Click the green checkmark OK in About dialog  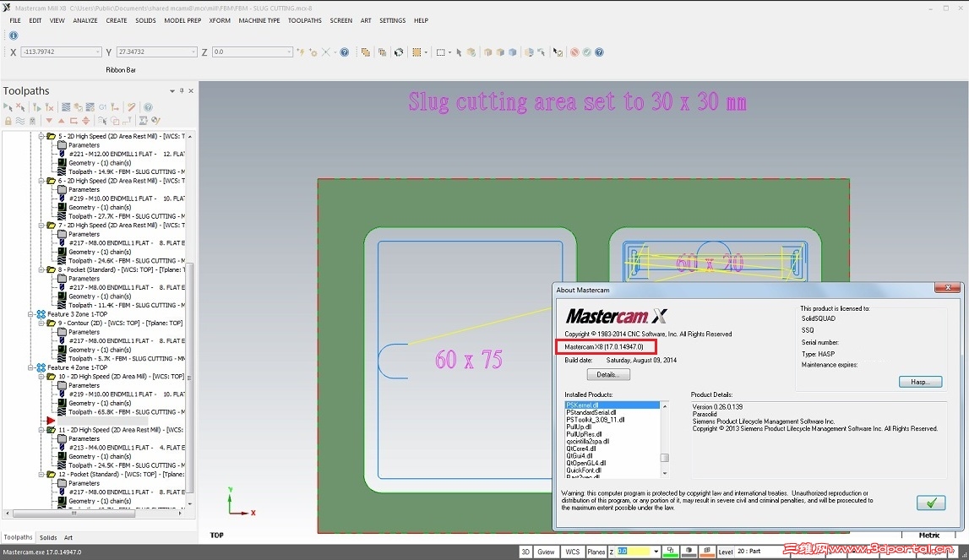coord(930,503)
